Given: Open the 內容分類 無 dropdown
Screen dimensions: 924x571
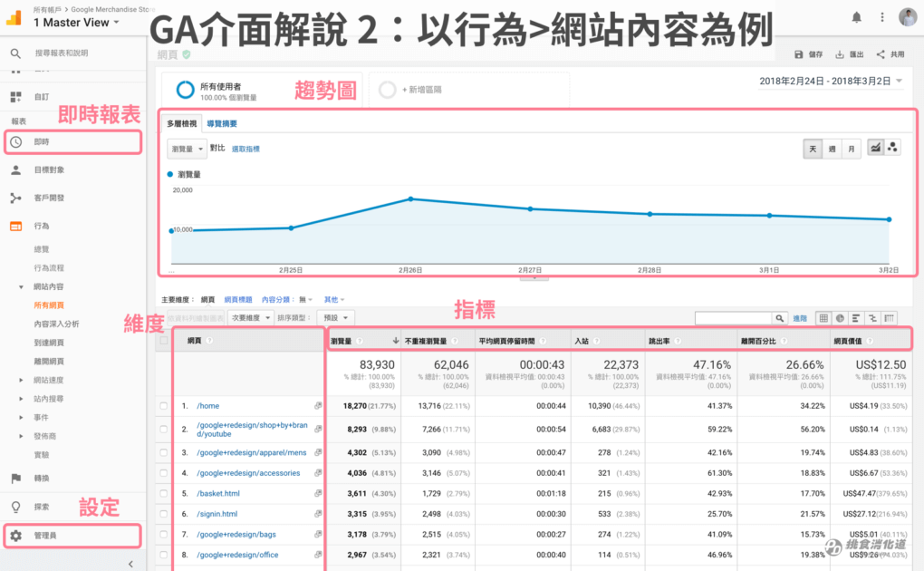Looking at the screenshot, I should (x=306, y=300).
